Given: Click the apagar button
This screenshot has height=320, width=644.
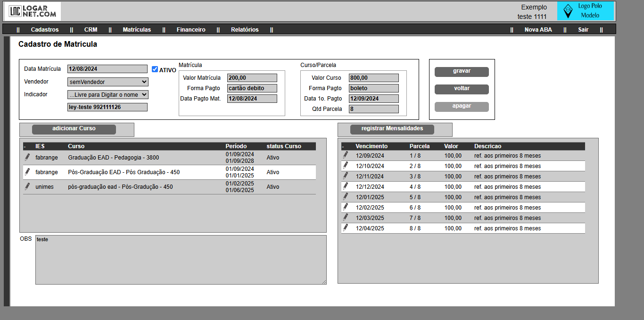Looking at the screenshot, I should pyautogui.click(x=462, y=107).
